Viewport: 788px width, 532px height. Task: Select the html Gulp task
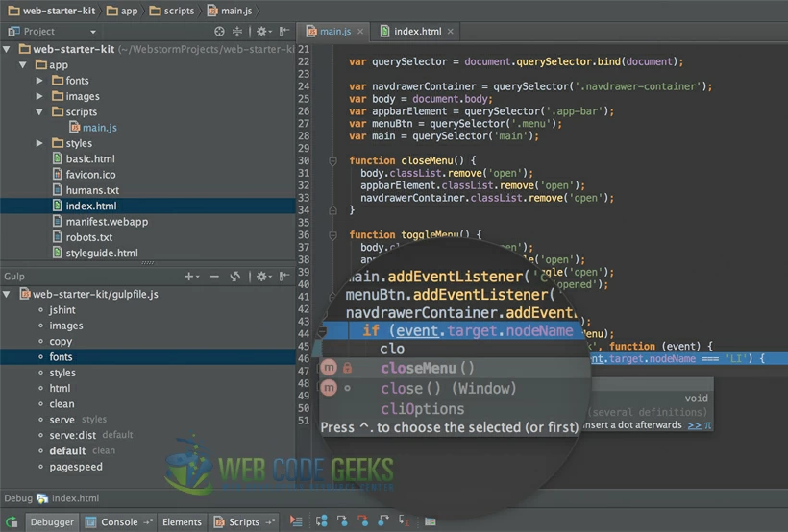pos(60,388)
